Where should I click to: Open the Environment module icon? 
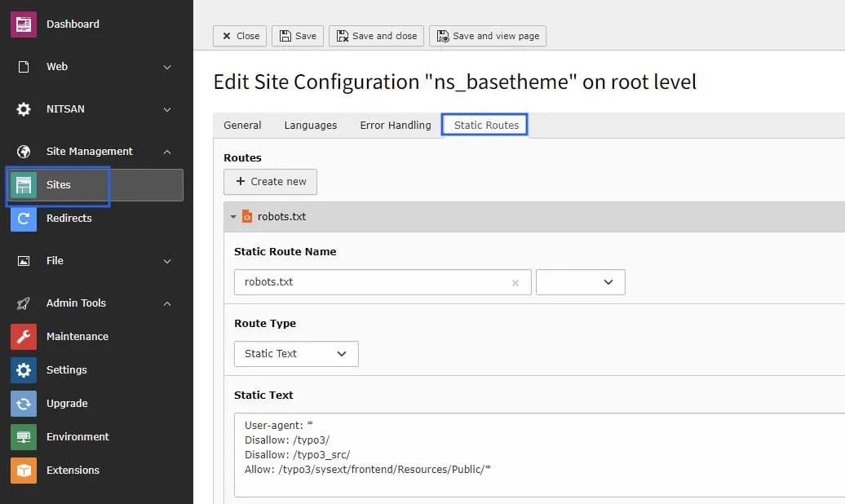[24, 437]
